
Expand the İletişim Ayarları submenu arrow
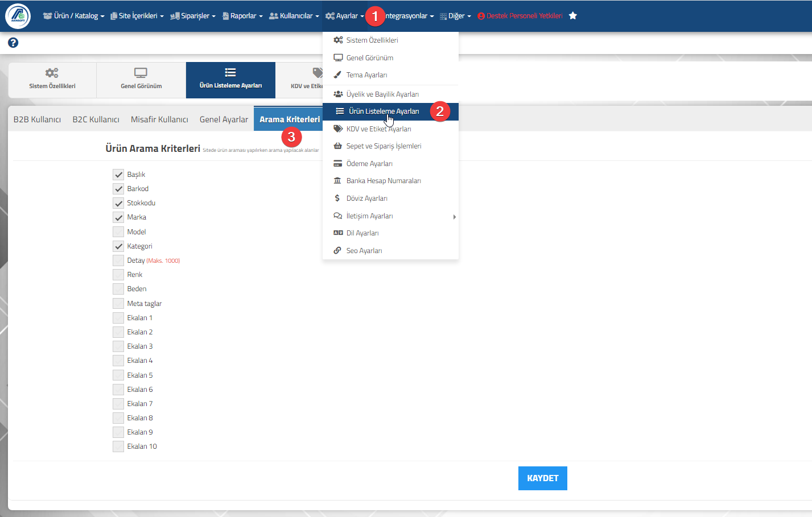(454, 217)
